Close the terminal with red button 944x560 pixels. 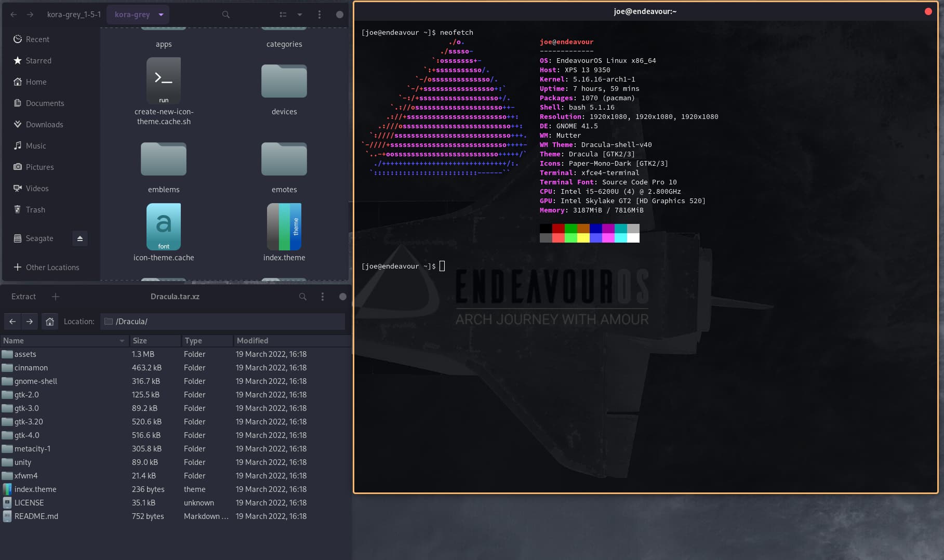click(928, 11)
